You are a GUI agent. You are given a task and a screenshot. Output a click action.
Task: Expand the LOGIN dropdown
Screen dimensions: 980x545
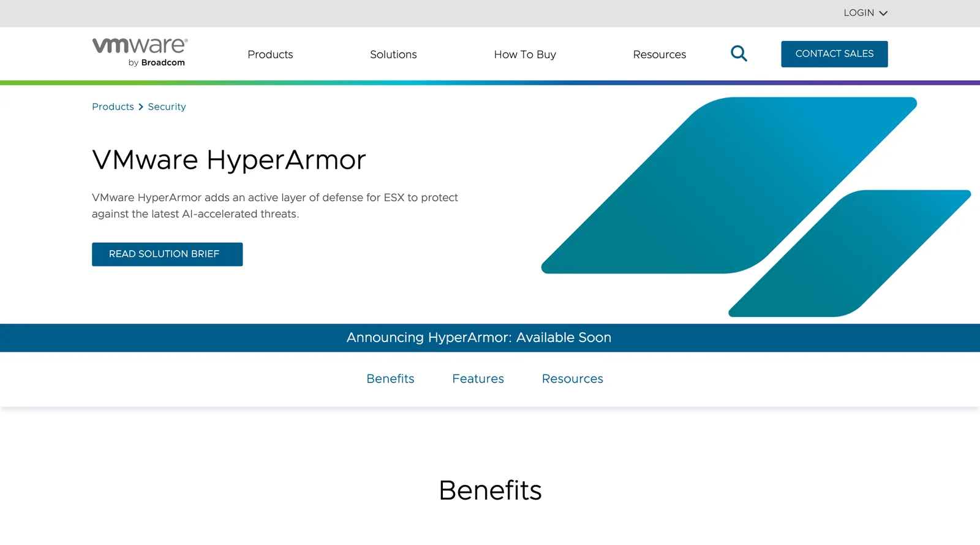(865, 13)
